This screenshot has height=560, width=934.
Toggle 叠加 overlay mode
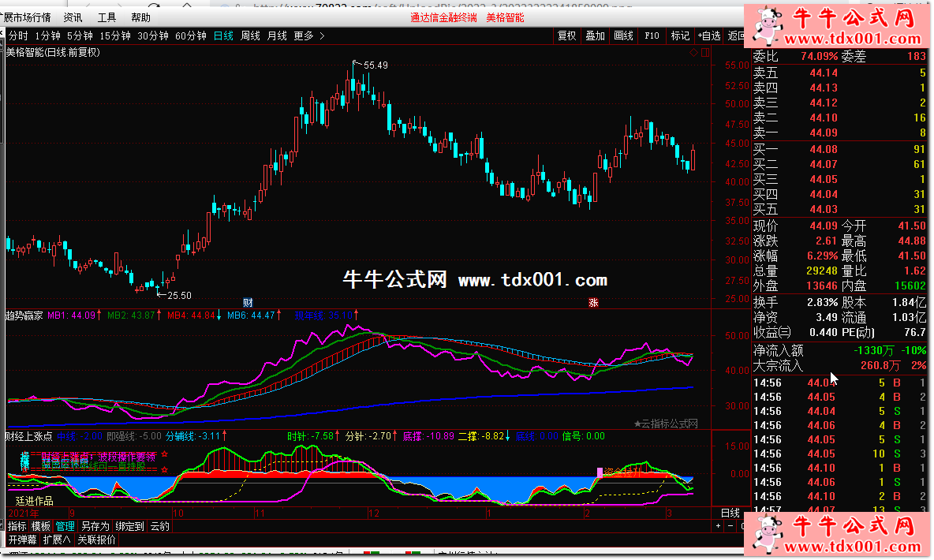point(595,35)
